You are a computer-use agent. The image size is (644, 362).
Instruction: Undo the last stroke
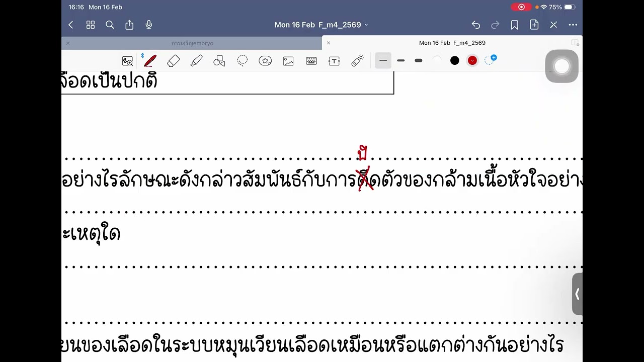(x=476, y=25)
